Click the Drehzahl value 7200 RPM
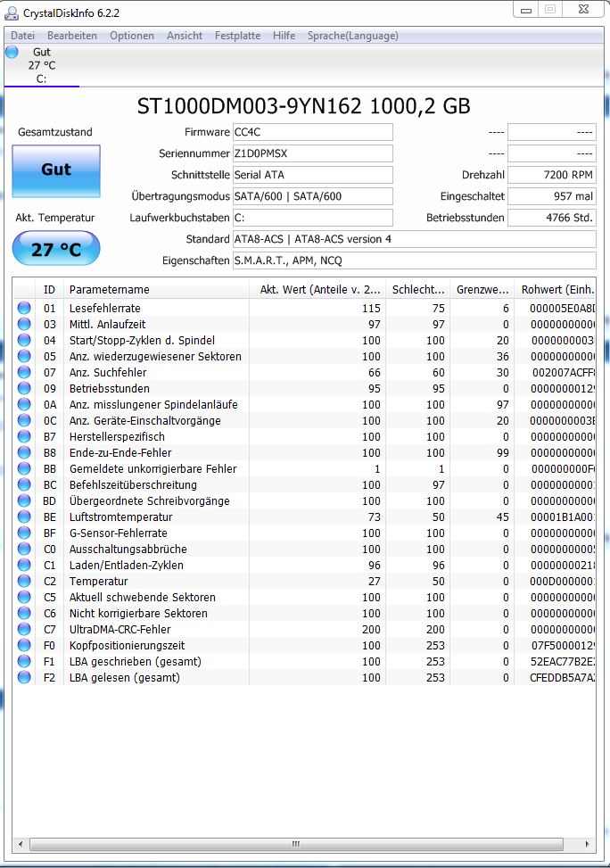 (552, 175)
